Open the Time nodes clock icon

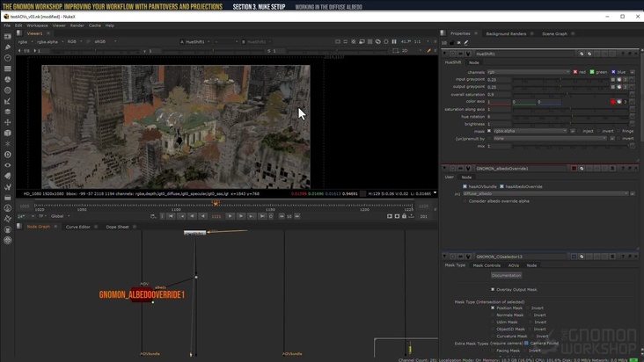pos(7,58)
